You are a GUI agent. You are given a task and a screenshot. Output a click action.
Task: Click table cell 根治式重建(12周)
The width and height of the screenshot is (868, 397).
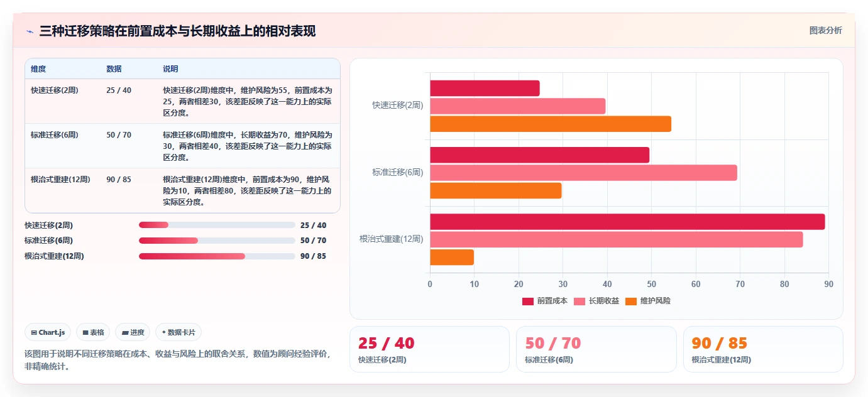pos(60,179)
